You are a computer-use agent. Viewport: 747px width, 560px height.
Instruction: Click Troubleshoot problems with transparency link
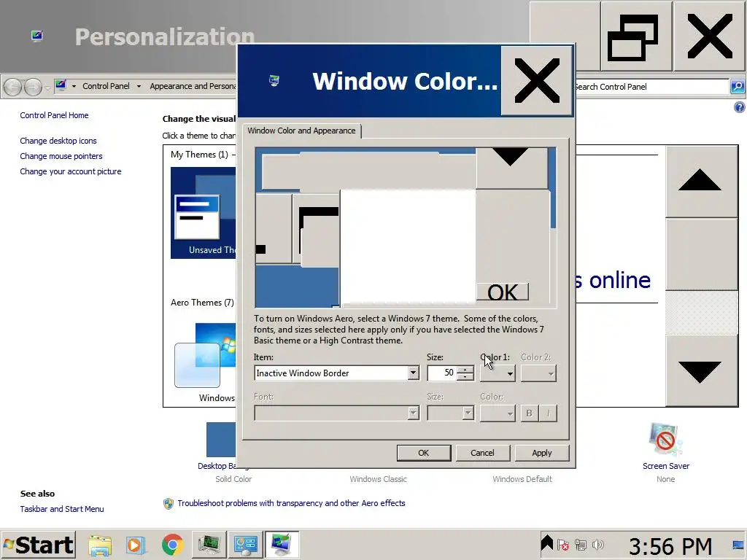coord(291,503)
